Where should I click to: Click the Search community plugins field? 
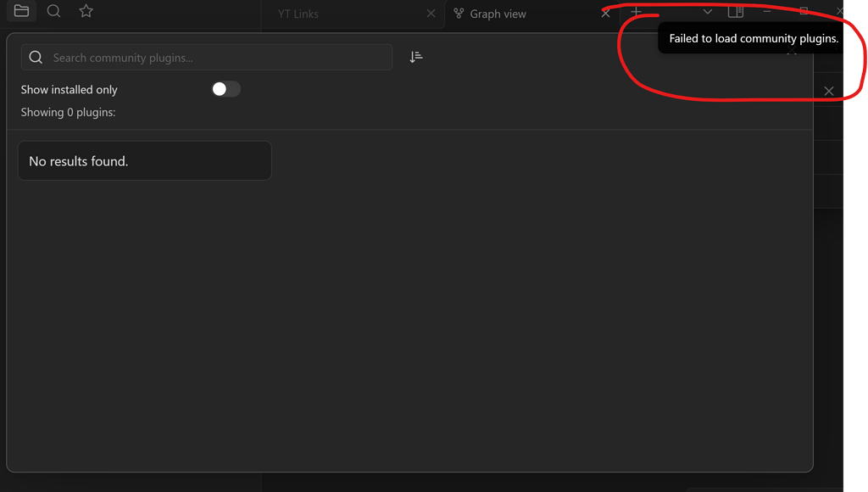click(203, 56)
